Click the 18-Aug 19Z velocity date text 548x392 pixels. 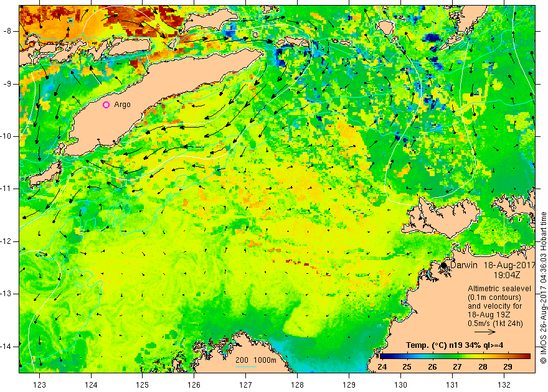[x=490, y=315]
